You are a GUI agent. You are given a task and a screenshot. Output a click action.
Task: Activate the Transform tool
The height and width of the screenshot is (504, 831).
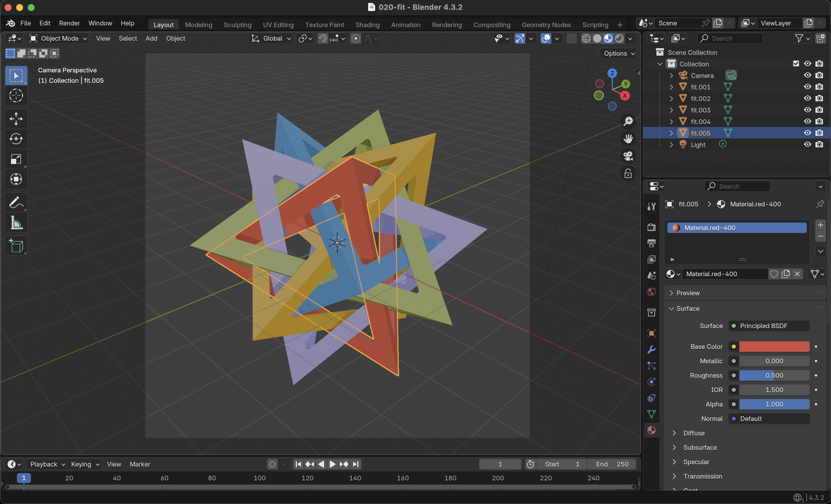click(16, 179)
